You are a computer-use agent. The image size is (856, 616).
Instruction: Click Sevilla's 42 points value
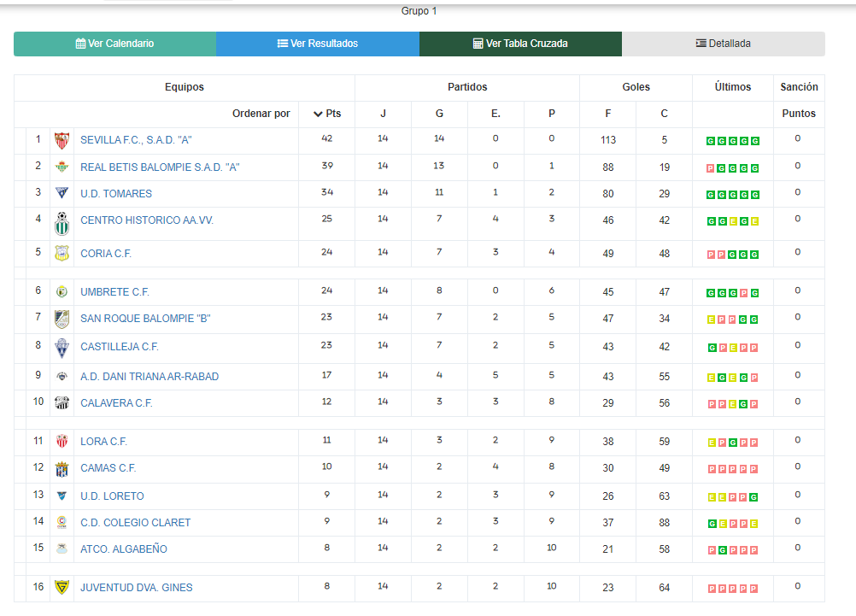[327, 138]
